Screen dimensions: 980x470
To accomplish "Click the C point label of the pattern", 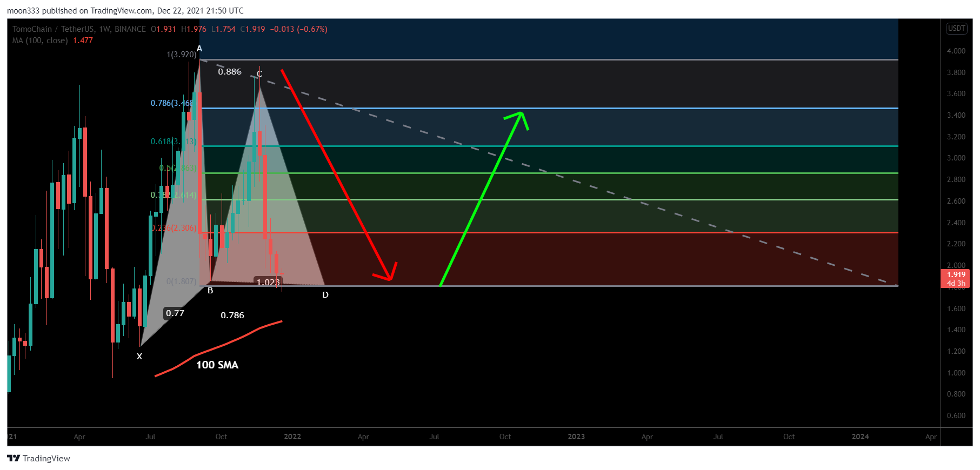I will click(259, 74).
